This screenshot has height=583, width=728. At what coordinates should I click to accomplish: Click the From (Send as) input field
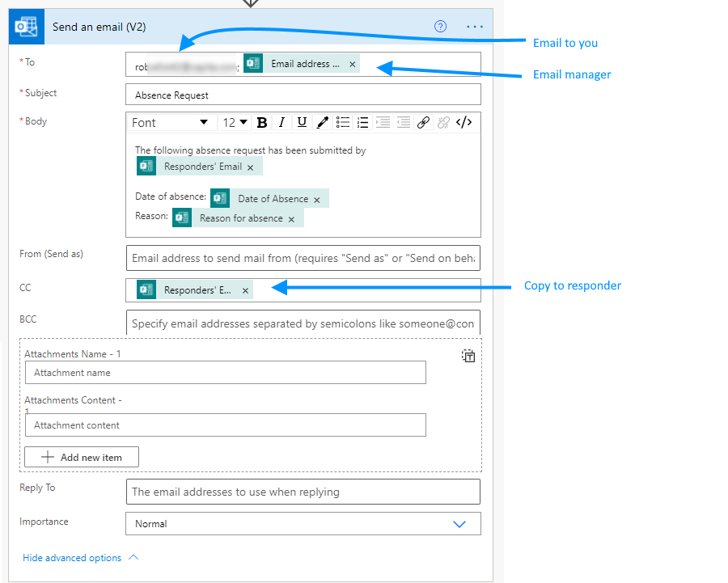tap(303, 258)
